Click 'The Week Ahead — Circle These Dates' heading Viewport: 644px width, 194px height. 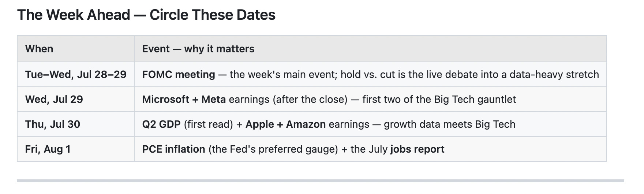146,15
